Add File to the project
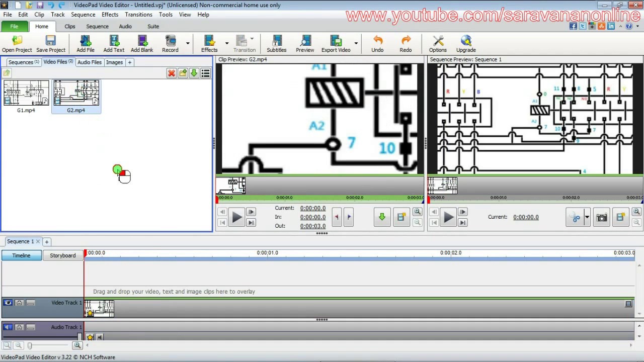644x362 pixels. 86,44
